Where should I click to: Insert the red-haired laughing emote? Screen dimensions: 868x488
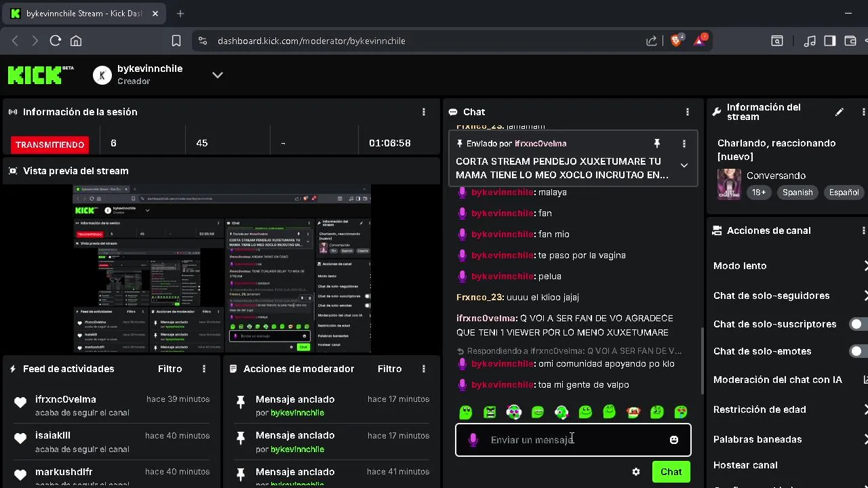point(633,412)
